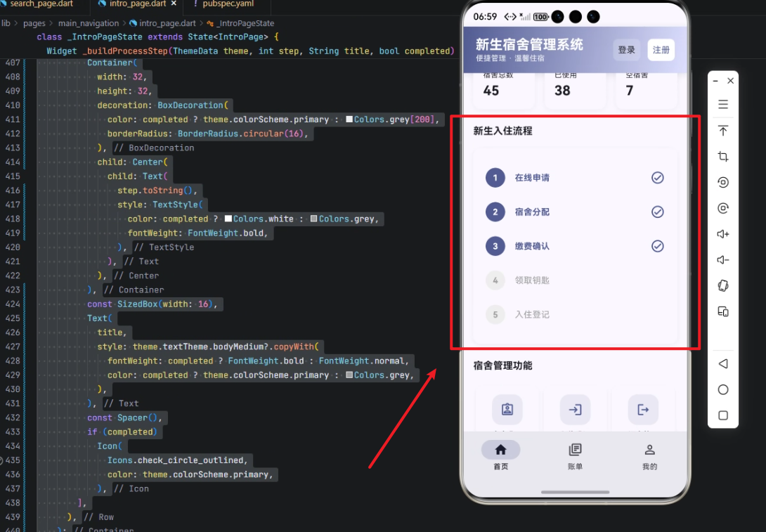Viewport: 766px width, 532px height.
Task: Tap the stat card showing 45
Action: (504, 89)
